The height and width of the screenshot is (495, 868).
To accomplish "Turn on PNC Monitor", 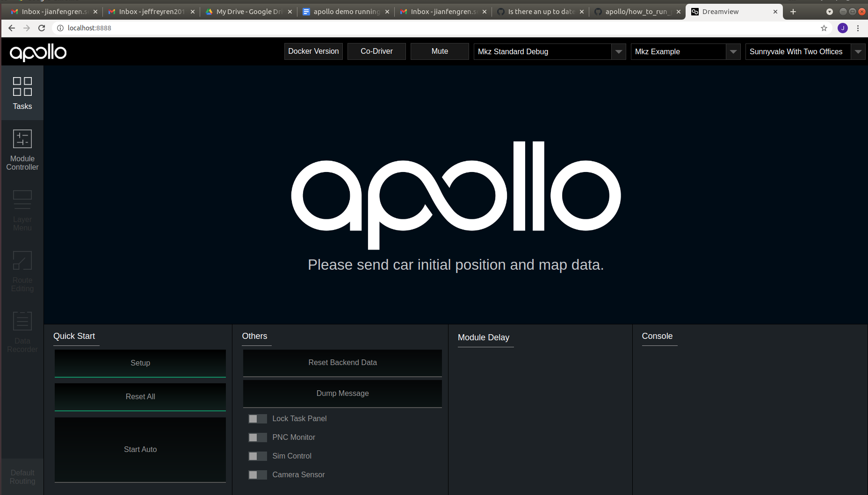I will pyautogui.click(x=257, y=437).
